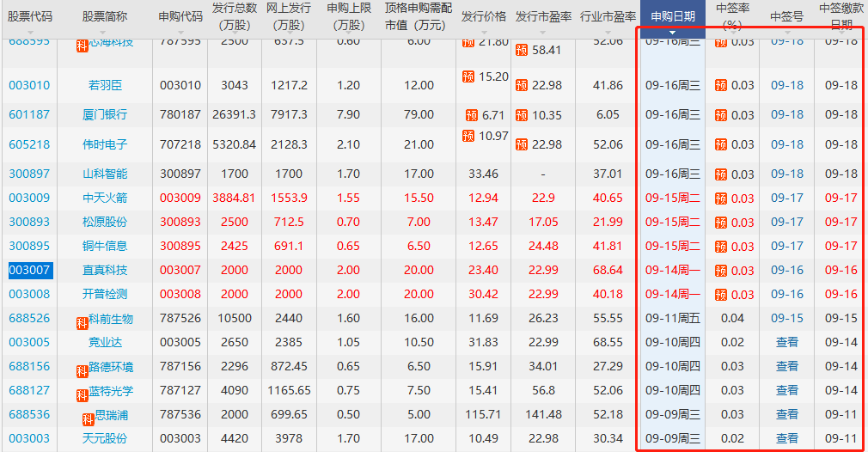Open stock code link 003003

coord(29,438)
